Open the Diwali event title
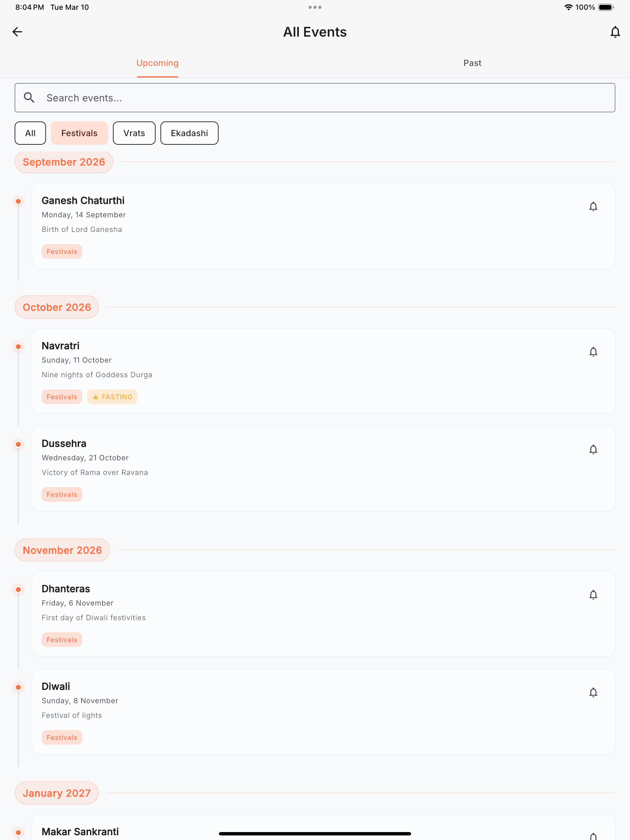 (56, 686)
